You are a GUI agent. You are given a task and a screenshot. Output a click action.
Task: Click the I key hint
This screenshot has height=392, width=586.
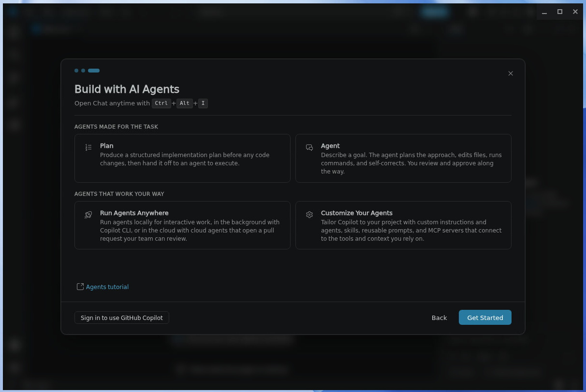pos(203,103)
